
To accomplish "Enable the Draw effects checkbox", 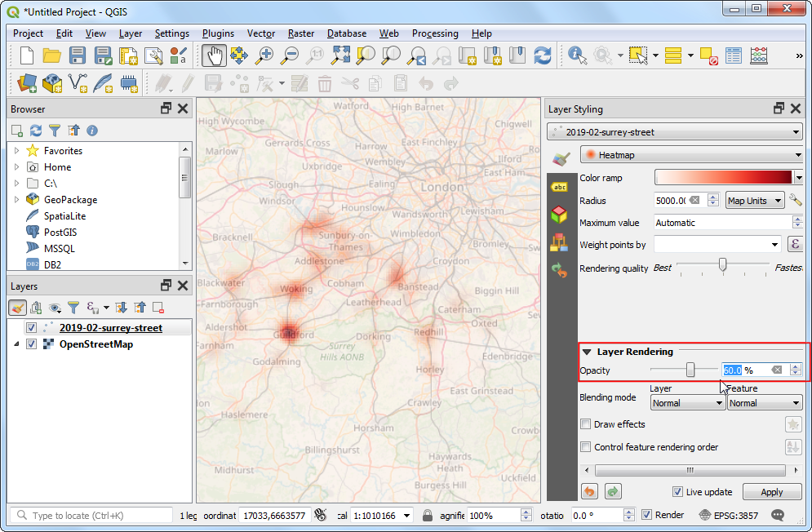I will click(585, 424).
